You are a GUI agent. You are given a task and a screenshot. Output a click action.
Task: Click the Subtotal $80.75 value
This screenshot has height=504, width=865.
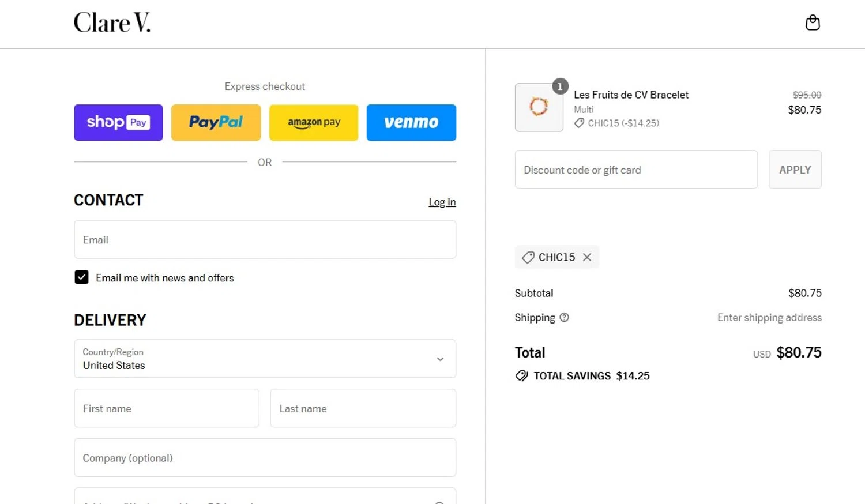click(805, 293)
